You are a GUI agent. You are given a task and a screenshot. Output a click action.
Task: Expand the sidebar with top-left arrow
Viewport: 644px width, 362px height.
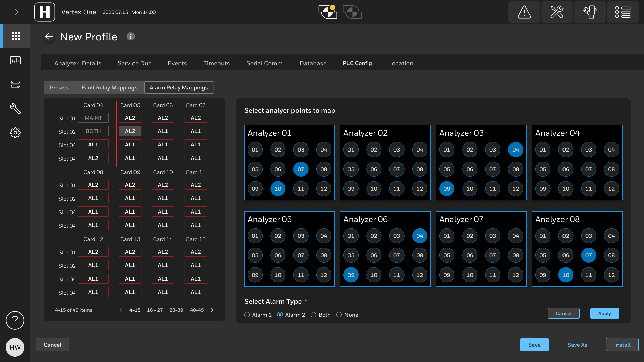click(x=15, y=12)
